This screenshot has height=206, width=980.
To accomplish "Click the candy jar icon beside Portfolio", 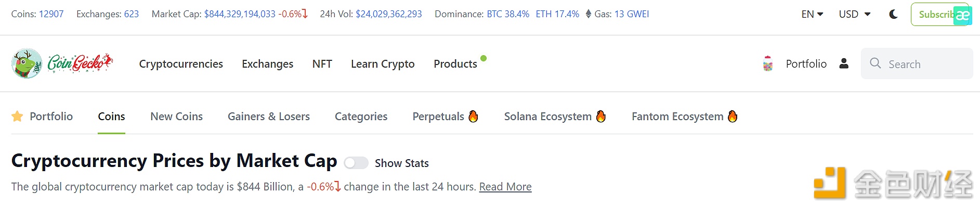I will coord(768,63).
